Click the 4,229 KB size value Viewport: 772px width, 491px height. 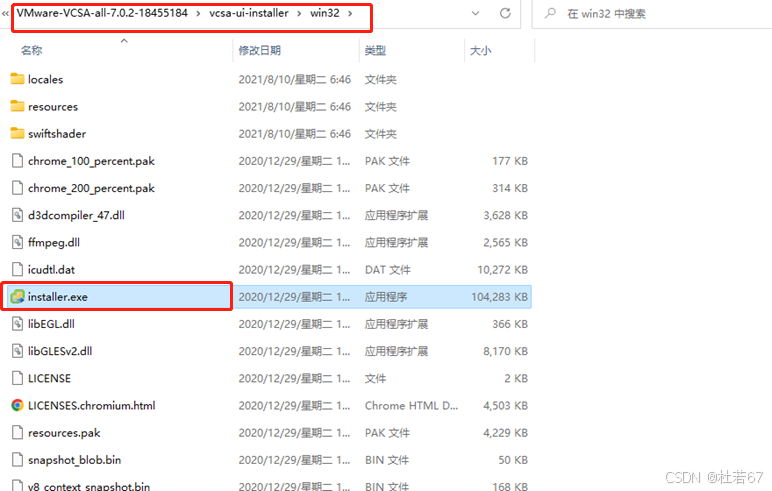[505, 433]
